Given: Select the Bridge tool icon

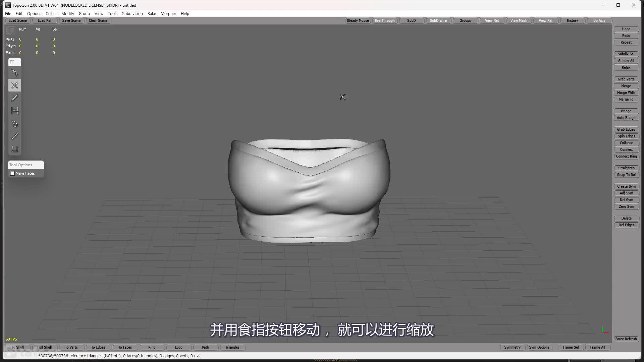Looking at the screenshot, I should (x=15, y=110).
